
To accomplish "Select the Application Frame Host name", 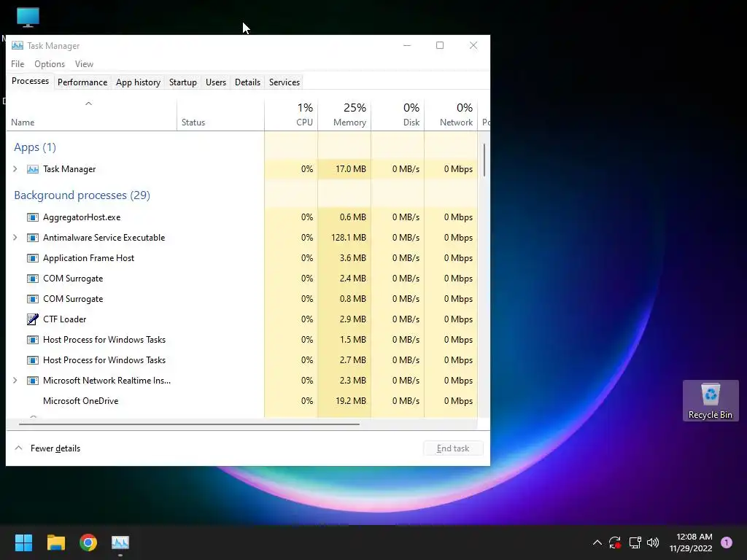I will [88, 258].
